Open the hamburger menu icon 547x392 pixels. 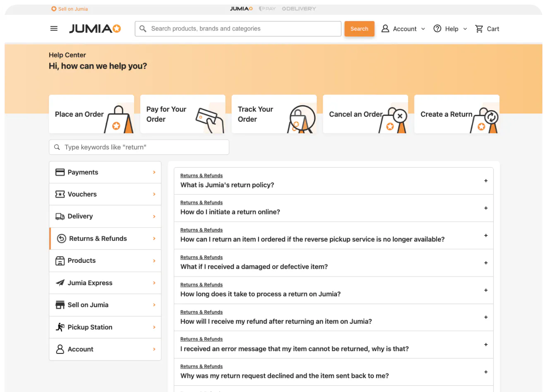[x=54, y=29]
